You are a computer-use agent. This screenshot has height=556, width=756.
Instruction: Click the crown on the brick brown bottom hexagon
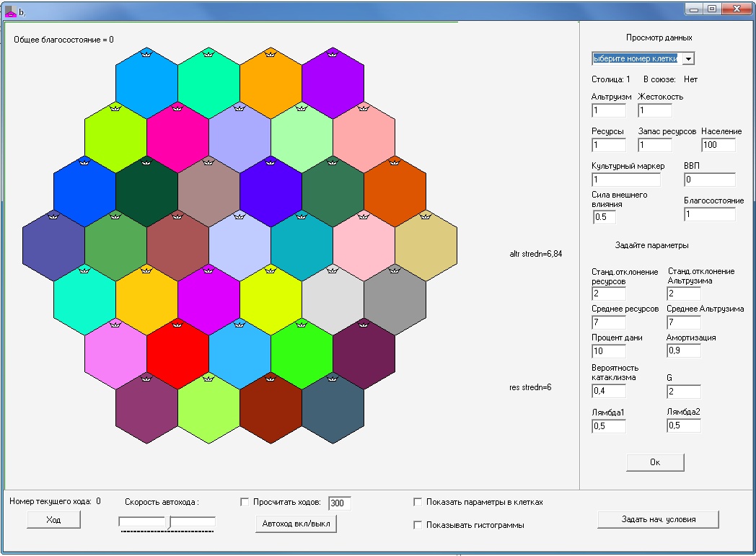click(271, 379)
